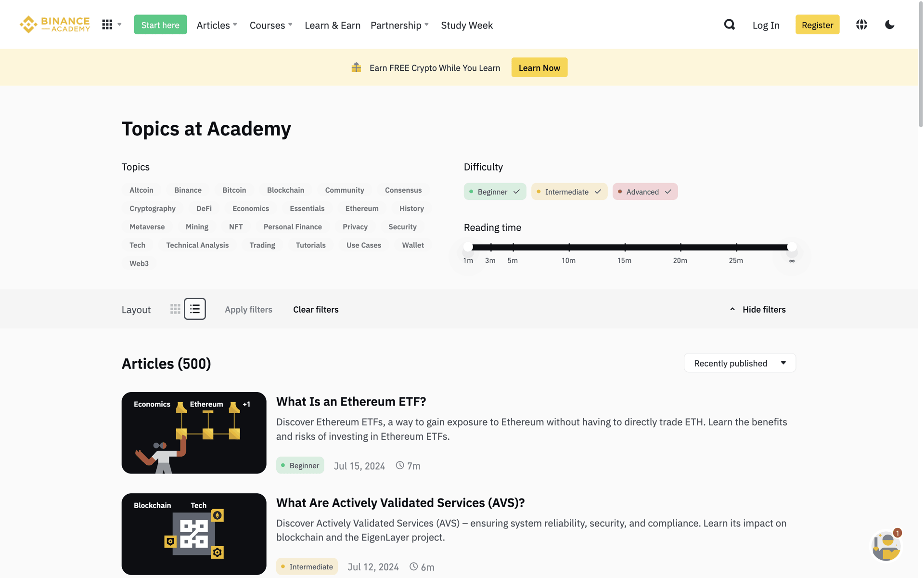Toggle the Advanced difficulty filter
The height and width of the screenshot is (578, 924).
645,192
